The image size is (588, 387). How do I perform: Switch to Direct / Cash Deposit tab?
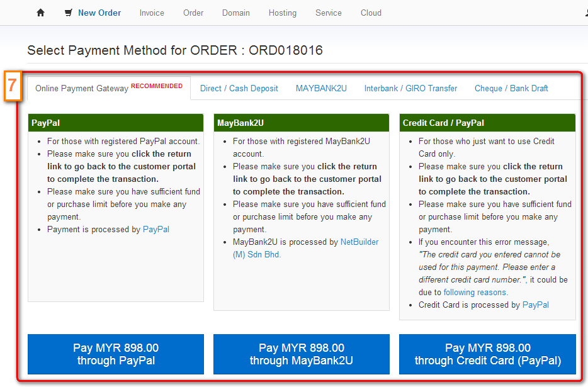(x=239, y=89)
